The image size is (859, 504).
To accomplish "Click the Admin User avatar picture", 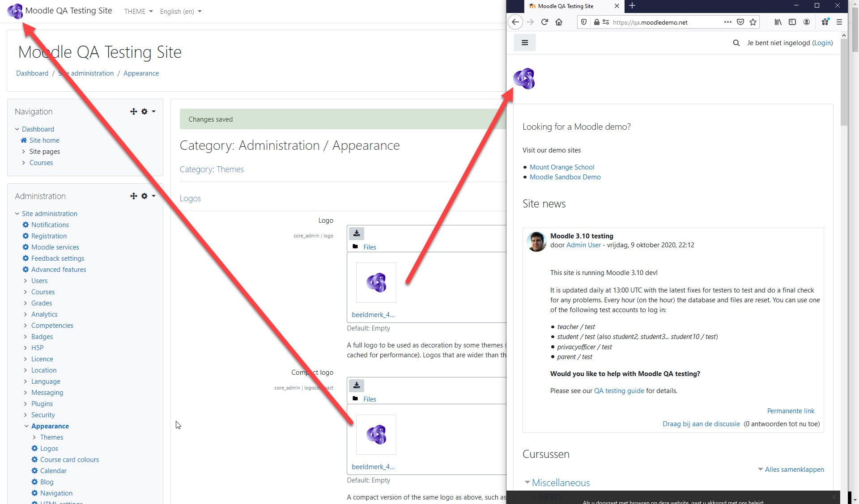I will 536,241.
